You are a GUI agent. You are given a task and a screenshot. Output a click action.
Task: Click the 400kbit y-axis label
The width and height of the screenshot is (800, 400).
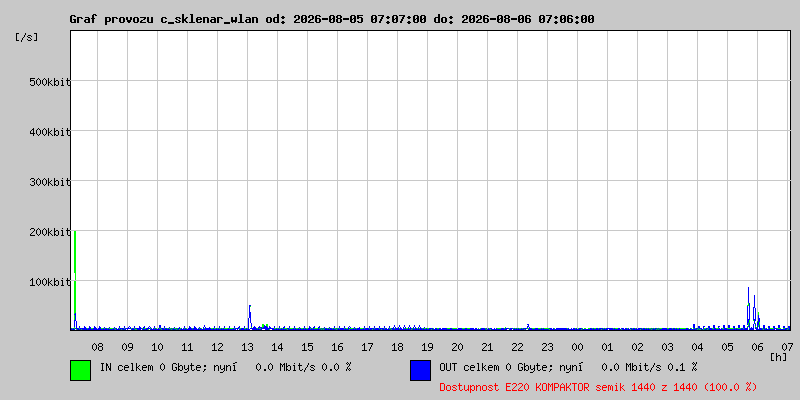pos(49,132)
